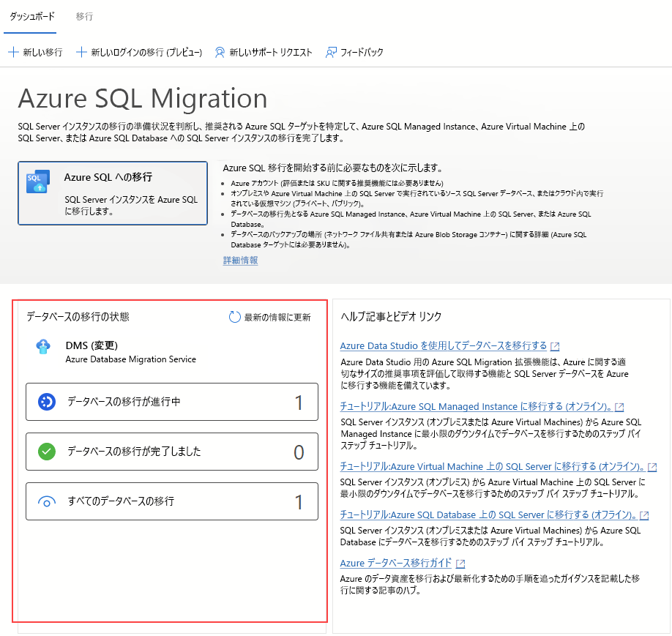Click external-link icon after SQL Database tutorial
The image size is (672, 636).
(x=644, y=515)
